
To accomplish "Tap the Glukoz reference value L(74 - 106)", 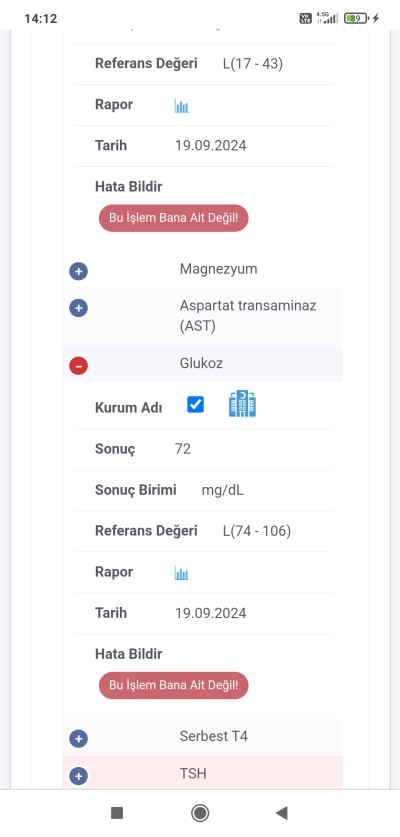I will coord(257,531).
